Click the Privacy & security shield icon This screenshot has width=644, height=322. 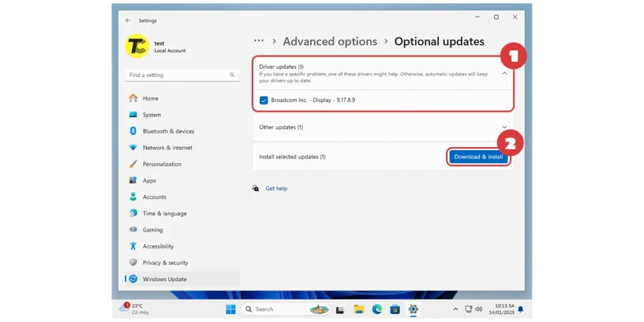click(x=133, y=263)
